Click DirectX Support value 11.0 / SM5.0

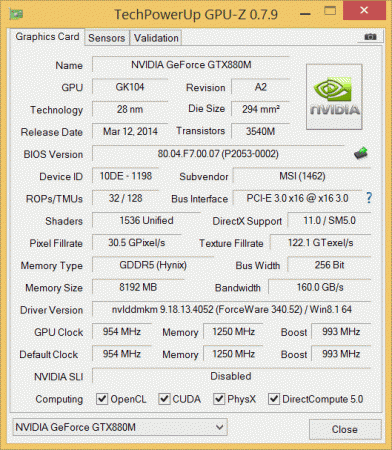pyautogui.click(x=329, y=220)
